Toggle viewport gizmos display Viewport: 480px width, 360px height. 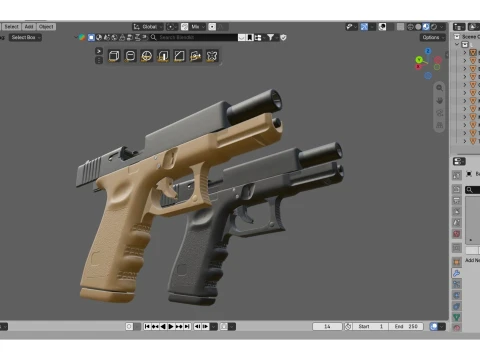click(x=364, y=27)
